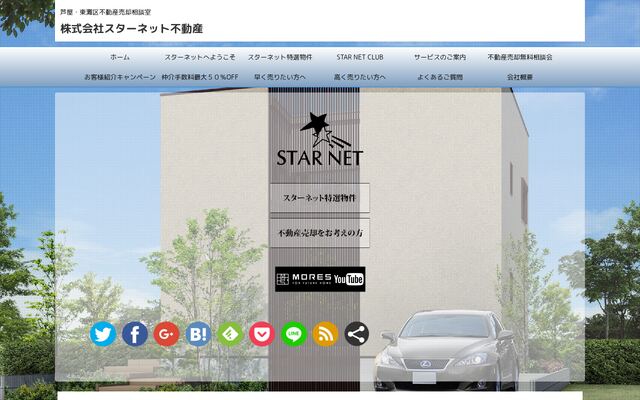Follow via the green Feedly icon

click(230, 334)
